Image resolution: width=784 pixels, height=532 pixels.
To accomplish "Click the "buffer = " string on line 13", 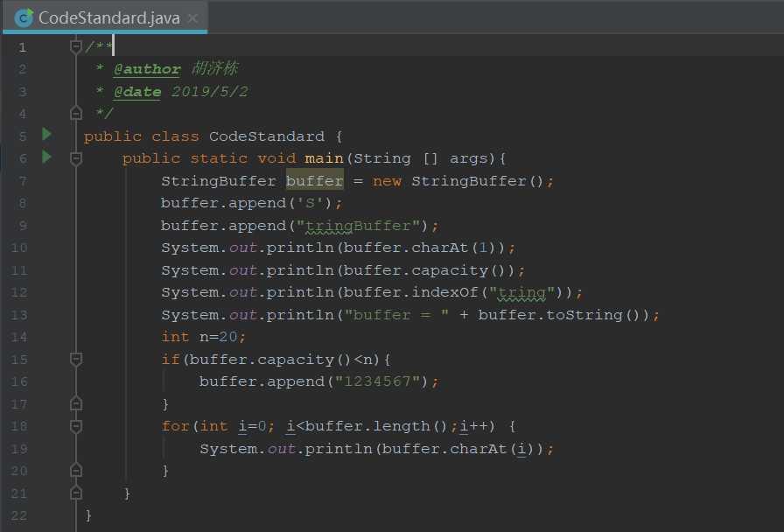I will [396, 314].
